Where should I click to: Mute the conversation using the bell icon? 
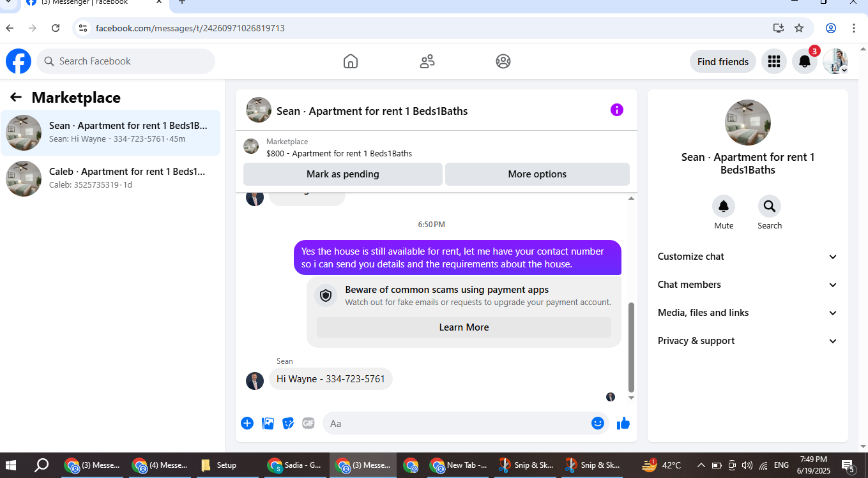coord(724,206)
